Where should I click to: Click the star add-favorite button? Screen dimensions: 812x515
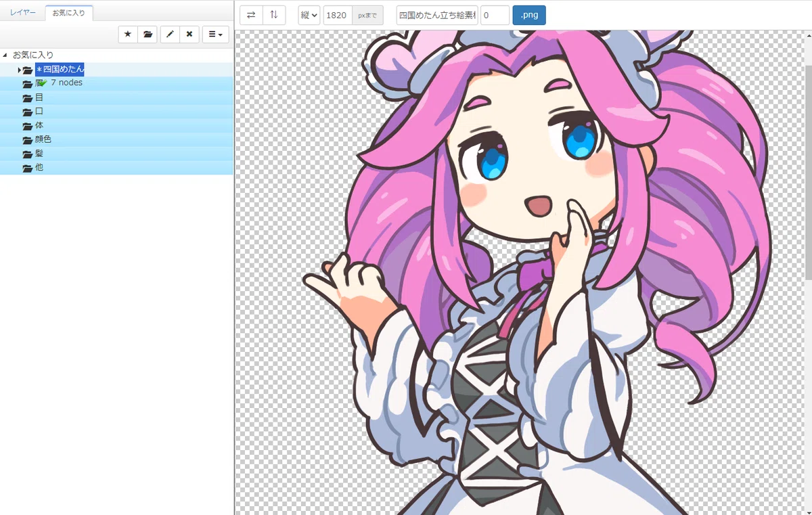[x=128, y=34]
